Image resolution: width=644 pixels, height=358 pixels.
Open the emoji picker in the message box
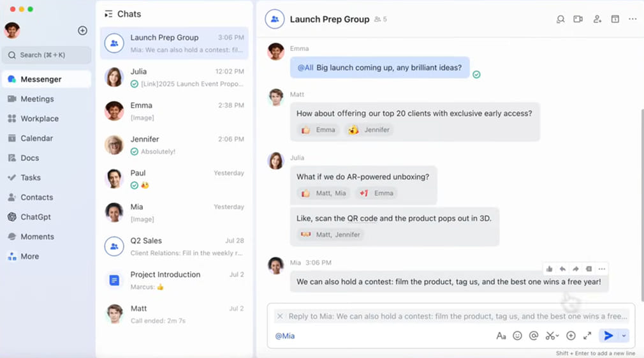point(517,336)
